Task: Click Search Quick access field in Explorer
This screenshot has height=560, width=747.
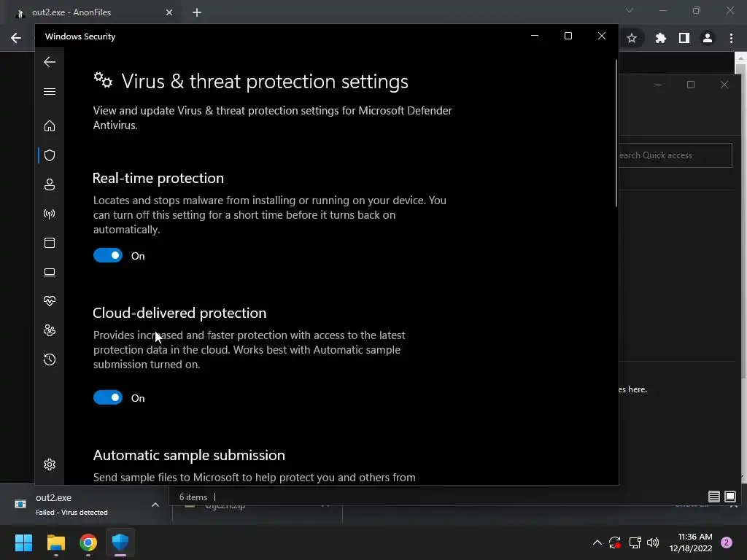Action: 675,155
